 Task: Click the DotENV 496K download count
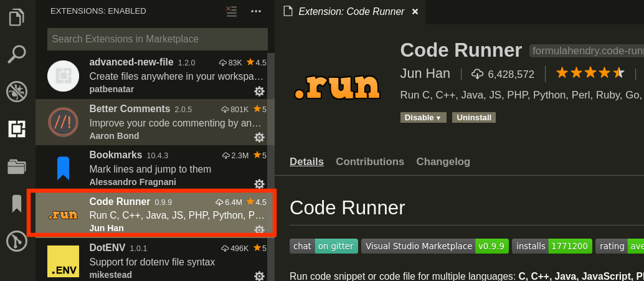(235, 249)
